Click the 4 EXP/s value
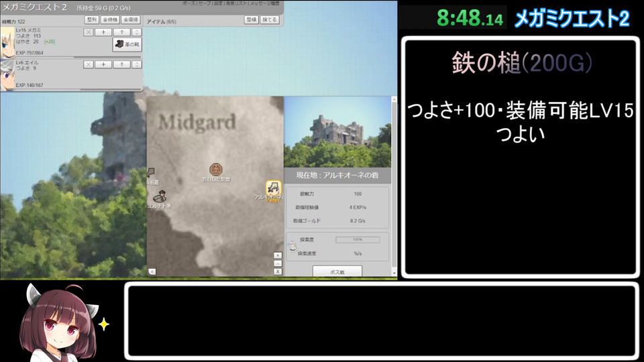The width and height of the screenshot is (644, 362). coord(358,207)
